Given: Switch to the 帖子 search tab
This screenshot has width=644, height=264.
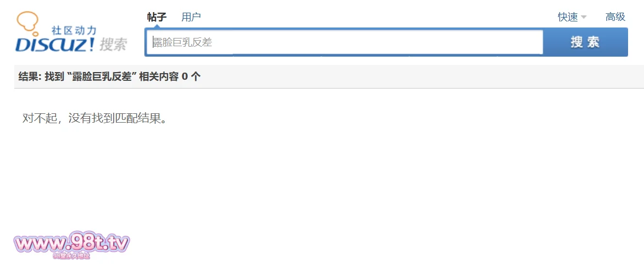Looking at the screenshot, I should click(156, 17).
